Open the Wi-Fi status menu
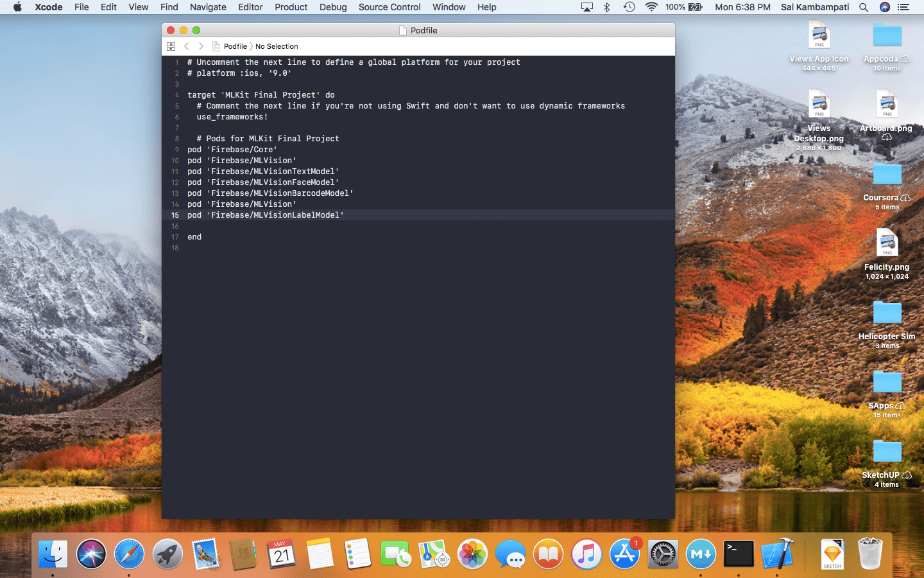The image size is (924, 578). pyautogui.click(x=651, y=7)
